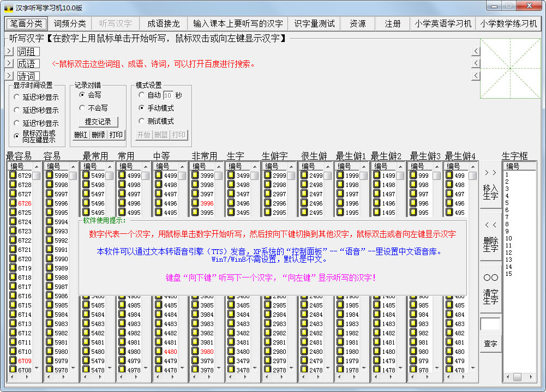Expand the 词组 row arrow
Viewport: 546px width, 392px height.
pyautogui.click(x=9, y=51)
